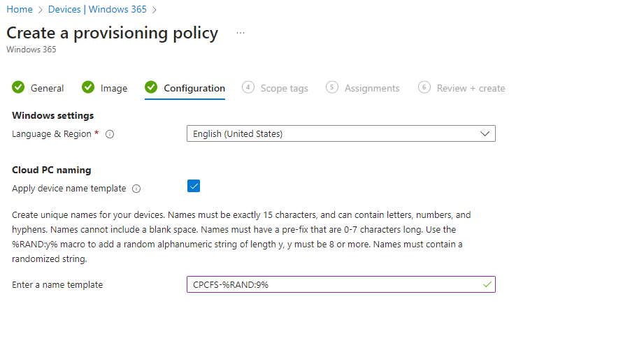
Task: Go to Devices | Windows 365 breadcrumb
Action: click(x=97, y=9)
